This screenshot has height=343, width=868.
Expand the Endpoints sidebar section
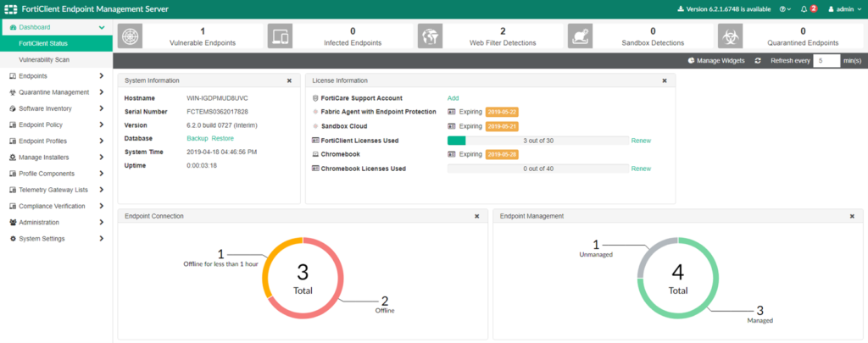(x=55, y=76)
